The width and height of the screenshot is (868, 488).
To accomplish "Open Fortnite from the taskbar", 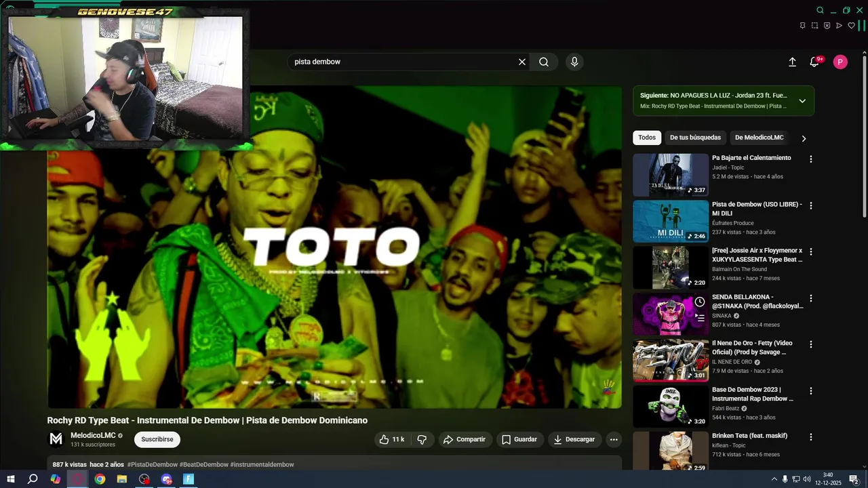I will click(x=189, y=479).
